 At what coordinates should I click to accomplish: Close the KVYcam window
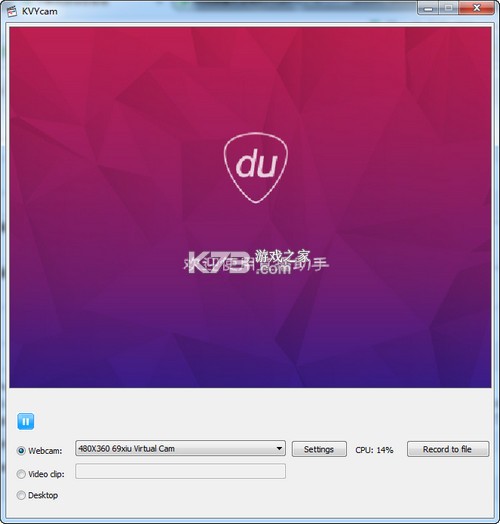(x=476, y=8)
